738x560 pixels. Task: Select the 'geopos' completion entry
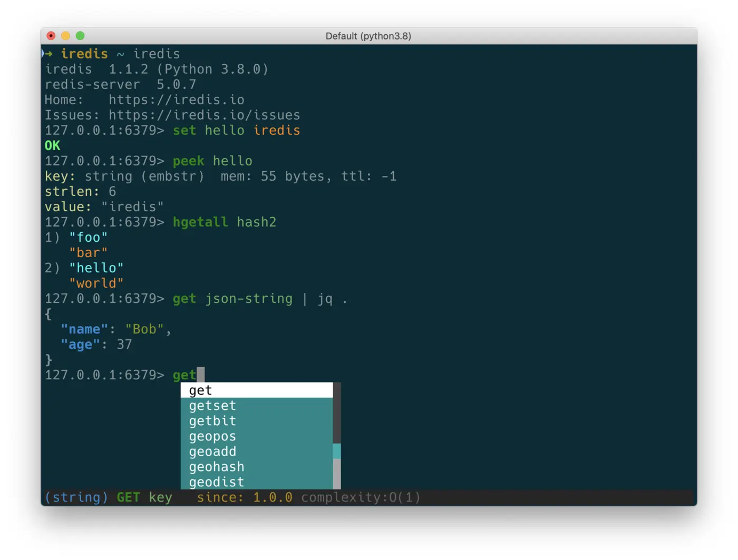[x=257, y=436]
